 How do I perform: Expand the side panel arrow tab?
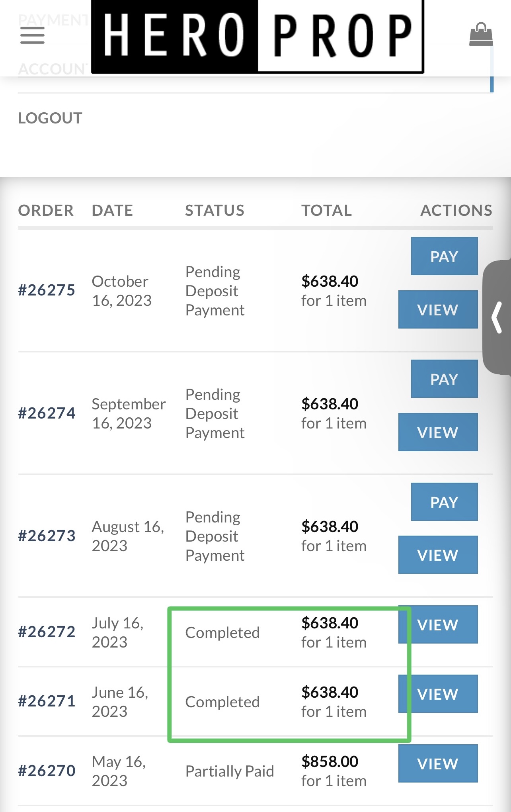(497, 317)
